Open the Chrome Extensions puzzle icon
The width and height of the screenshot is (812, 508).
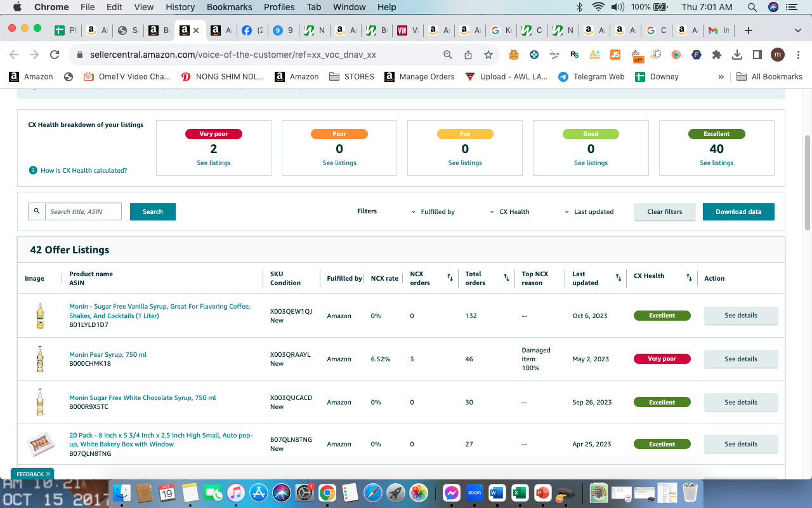[x=717, y=55]
